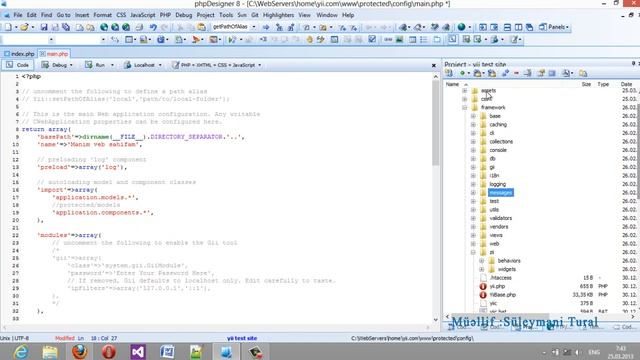Sort project files by the Name column
Viewport: 640px width, 360px height.
click(452, 84)
